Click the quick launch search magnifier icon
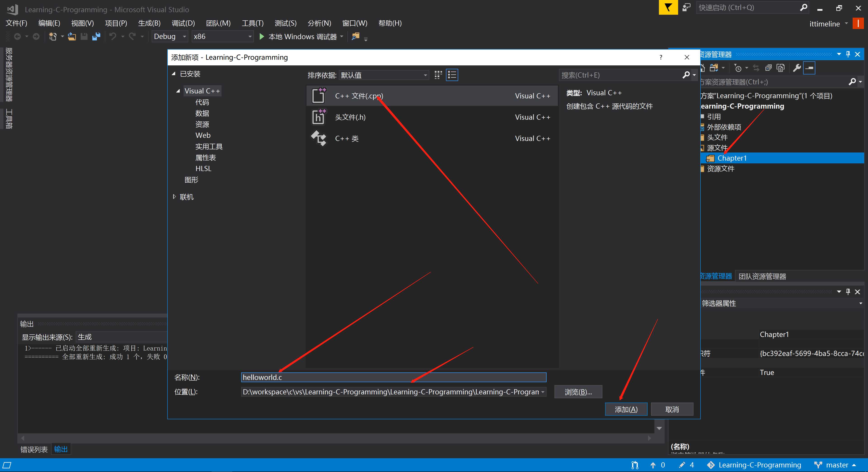Image resolution: width=868 pixels, height=472 pixels. (804, 7)
